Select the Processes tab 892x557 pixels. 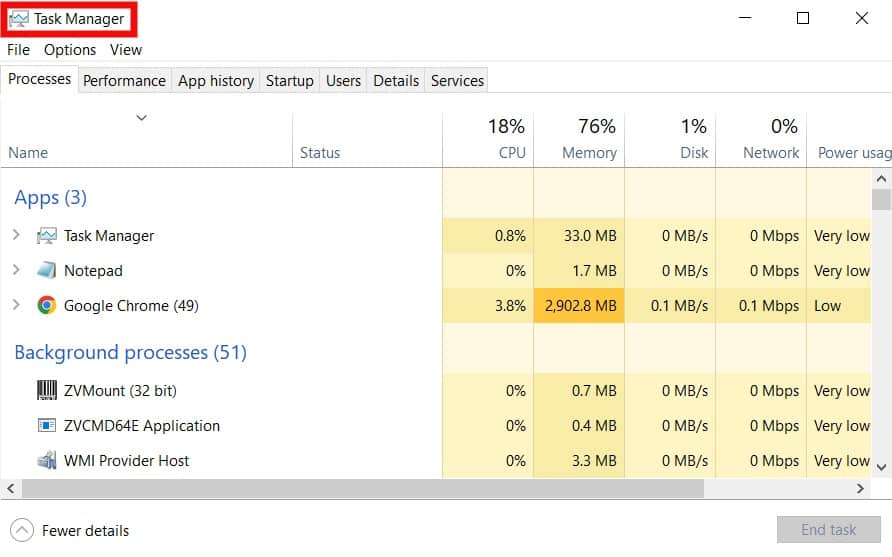tap(39, 79)
